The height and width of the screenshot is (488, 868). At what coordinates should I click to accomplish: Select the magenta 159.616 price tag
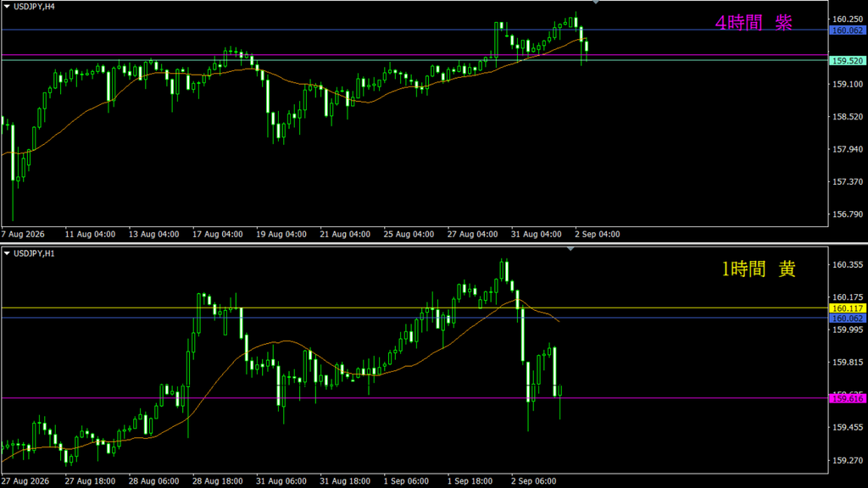click(x=848, y=398)
